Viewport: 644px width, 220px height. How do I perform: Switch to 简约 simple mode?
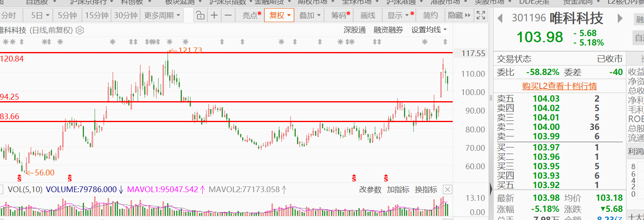(430, 16)
